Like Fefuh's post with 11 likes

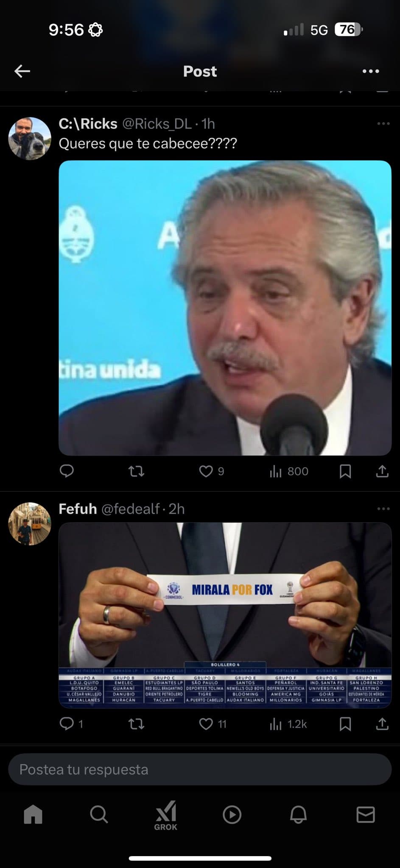[213, 723]
